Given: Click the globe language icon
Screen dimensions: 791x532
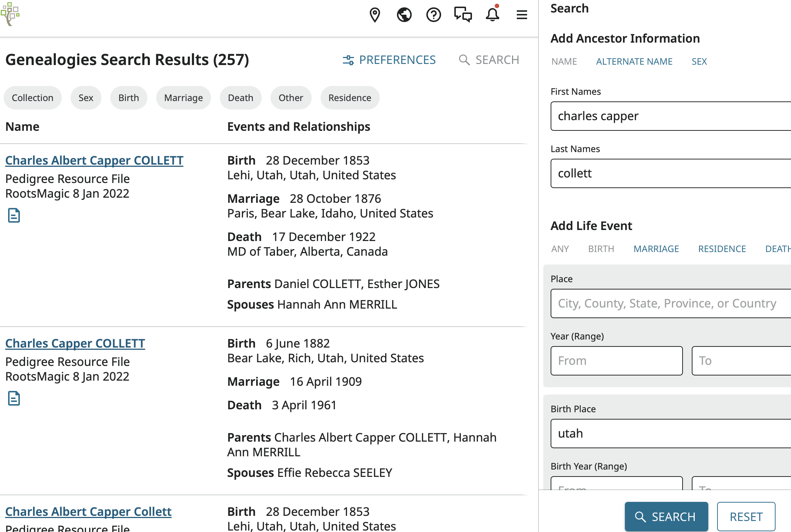Looking at the screenshot, I should pyautogui.click(x=404, y=15).
